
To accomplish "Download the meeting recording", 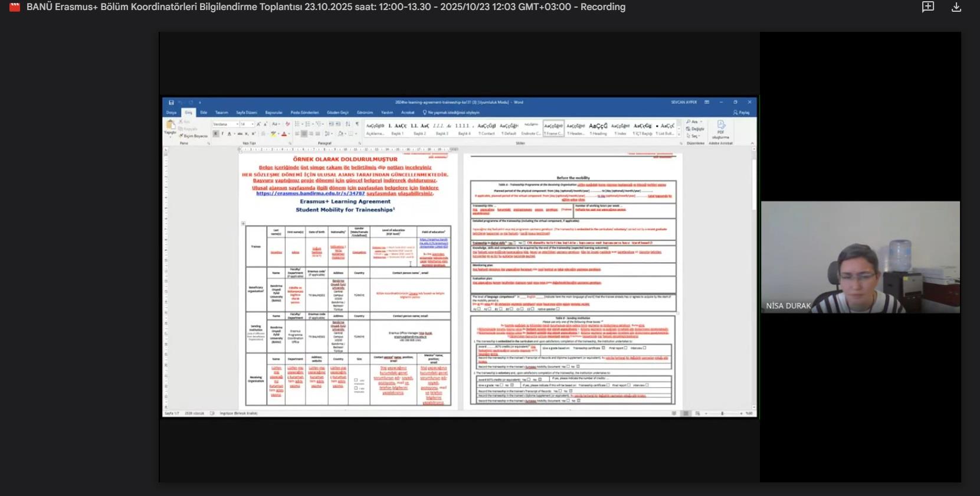I will pyautogui.click(x=956, y=7).
